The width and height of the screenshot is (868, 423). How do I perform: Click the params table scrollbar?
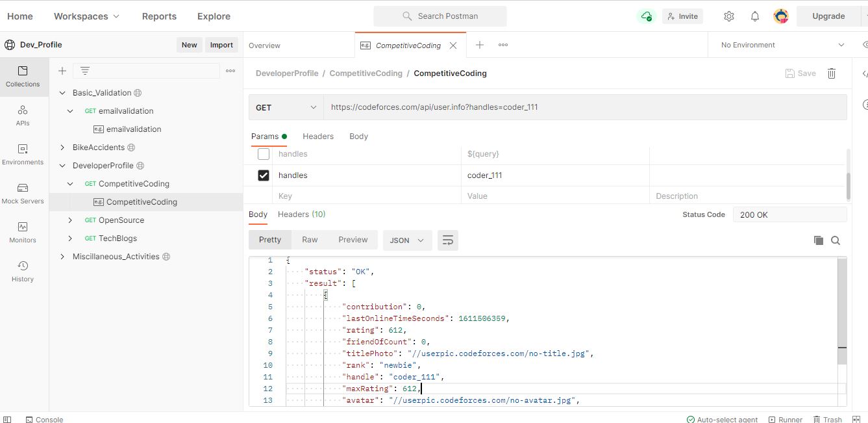point(848,186)
